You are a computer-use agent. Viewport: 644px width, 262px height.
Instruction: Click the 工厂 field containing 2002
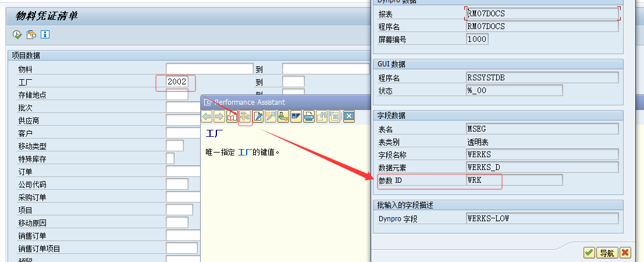pos(177,82)
